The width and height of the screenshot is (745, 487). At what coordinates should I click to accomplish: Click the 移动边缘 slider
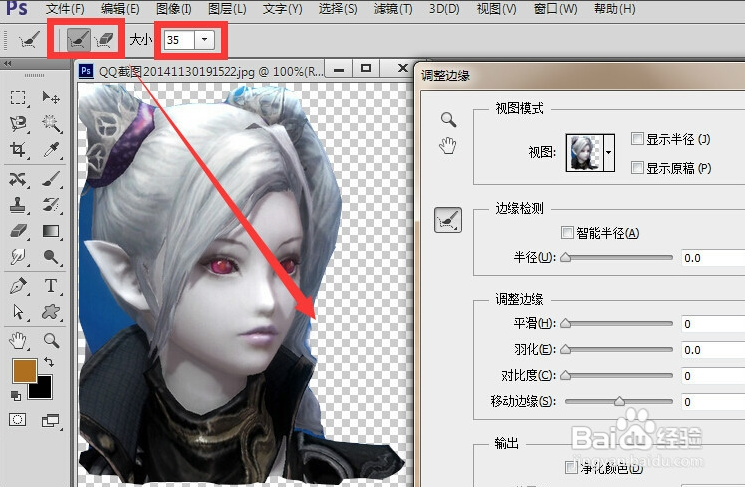(619, 401)
